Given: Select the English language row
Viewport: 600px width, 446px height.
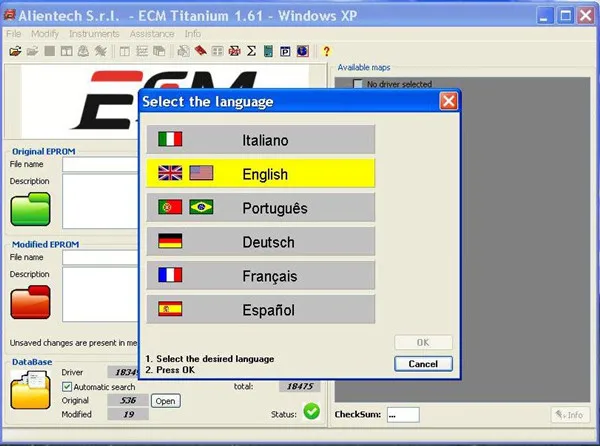Looking at the screenshot, I should pyautogui.click(x=261, y=174).
